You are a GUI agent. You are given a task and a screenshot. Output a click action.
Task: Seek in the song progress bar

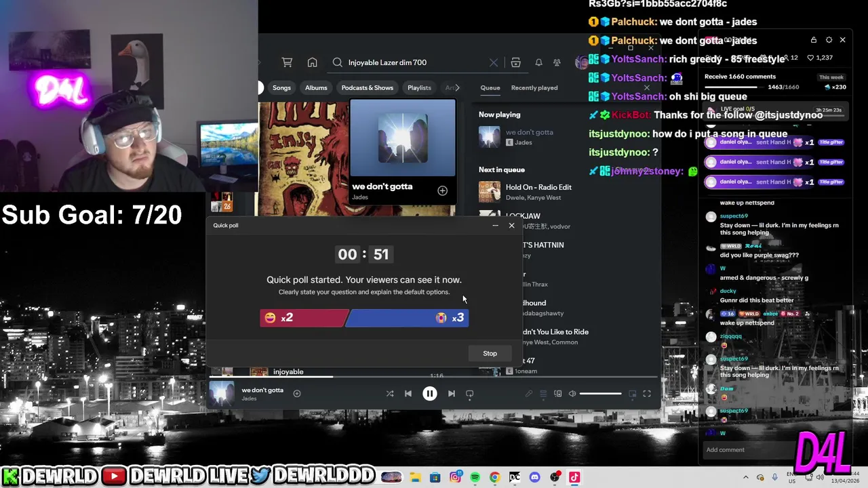(x=433, y=377)
